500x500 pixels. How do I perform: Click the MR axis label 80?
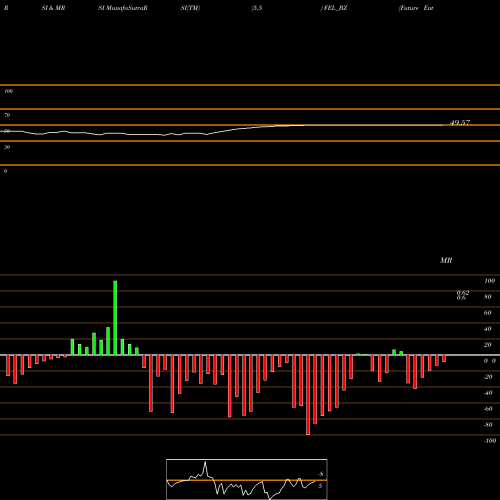[x=488, y=297]
